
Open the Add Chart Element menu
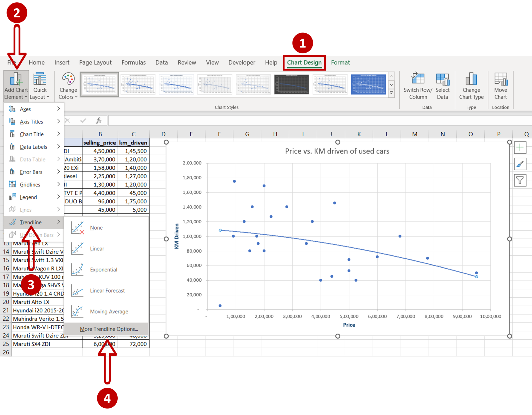16,86
